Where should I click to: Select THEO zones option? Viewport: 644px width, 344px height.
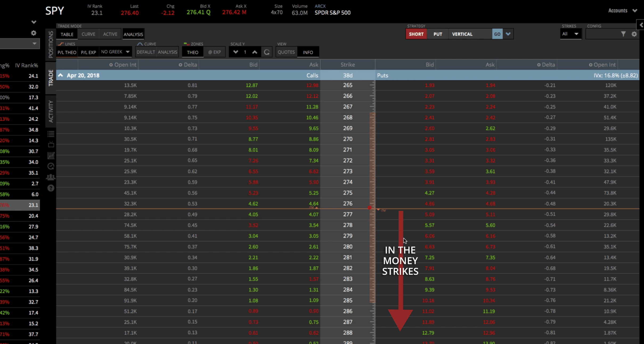(x=193, y=52)
